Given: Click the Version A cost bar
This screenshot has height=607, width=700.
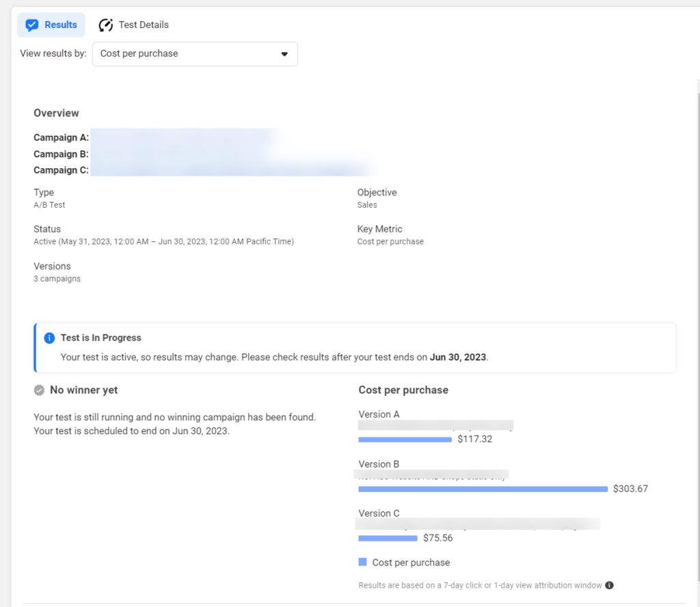Looking at the screenshot, I should [x=405, y=440].
